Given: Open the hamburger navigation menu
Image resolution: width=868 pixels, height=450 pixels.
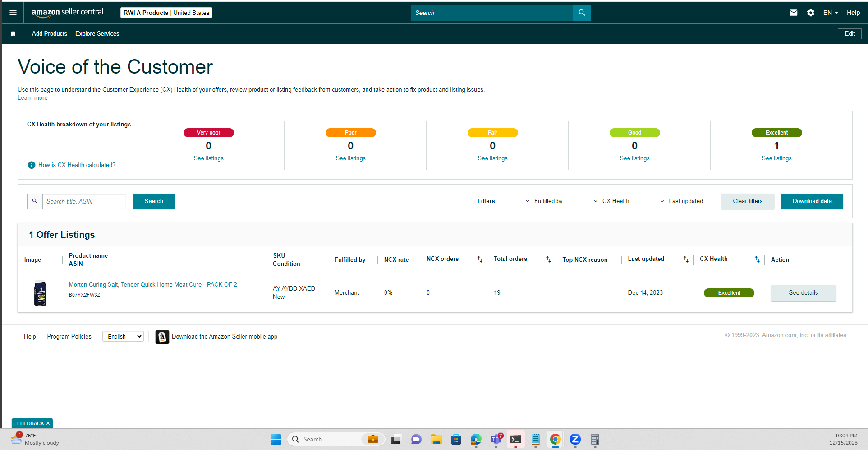Looking at the screenshot, I should tap(13, 13).
